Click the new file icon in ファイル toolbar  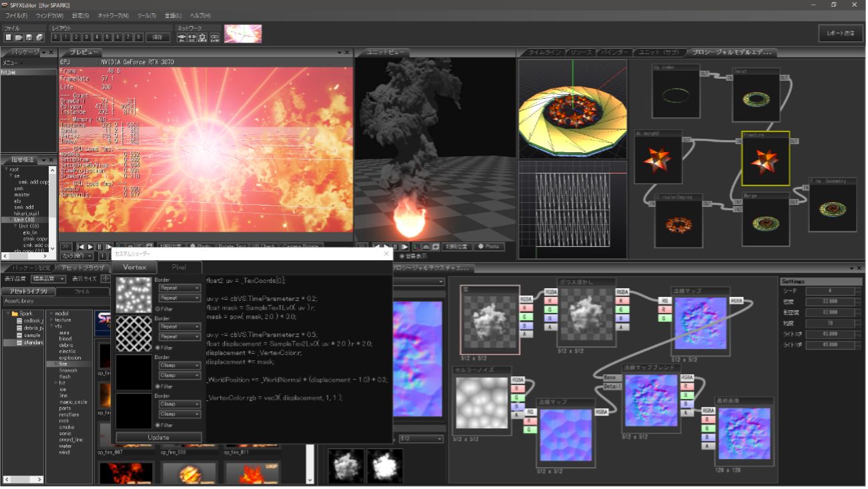point(9,37)
